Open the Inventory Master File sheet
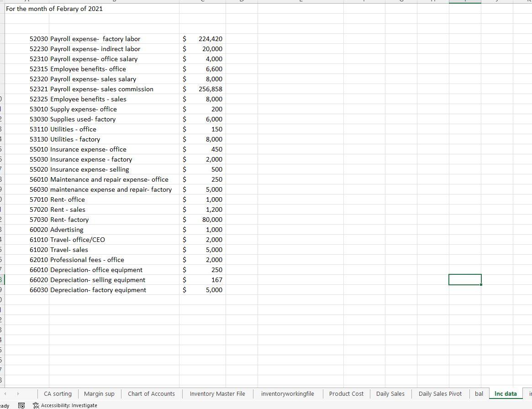The image size is (532, 409). (x=217, y=393)
